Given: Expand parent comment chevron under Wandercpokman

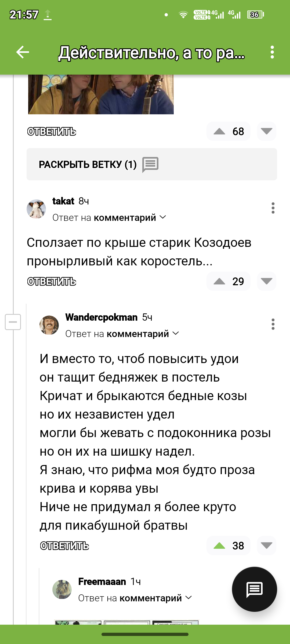Looking at the screenshot, I should coord(176,333).
